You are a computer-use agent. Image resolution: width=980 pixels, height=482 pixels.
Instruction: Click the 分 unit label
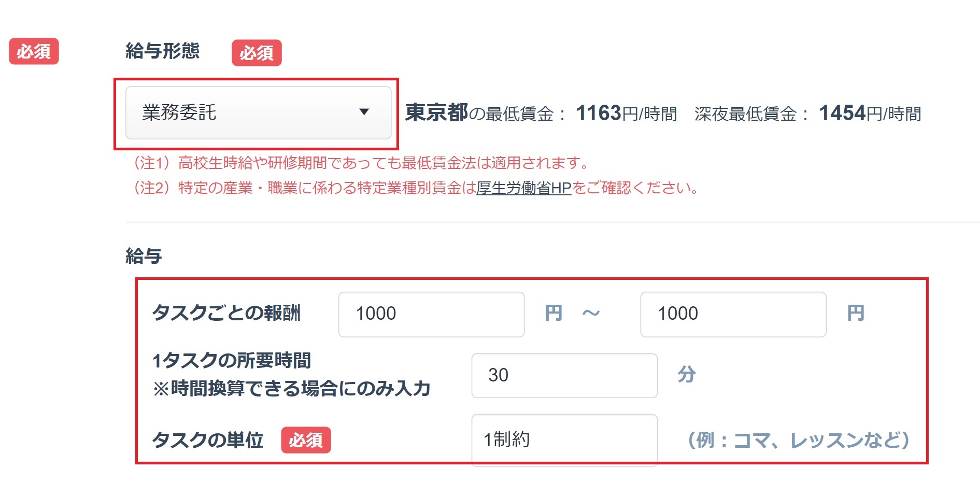(687, 374)
